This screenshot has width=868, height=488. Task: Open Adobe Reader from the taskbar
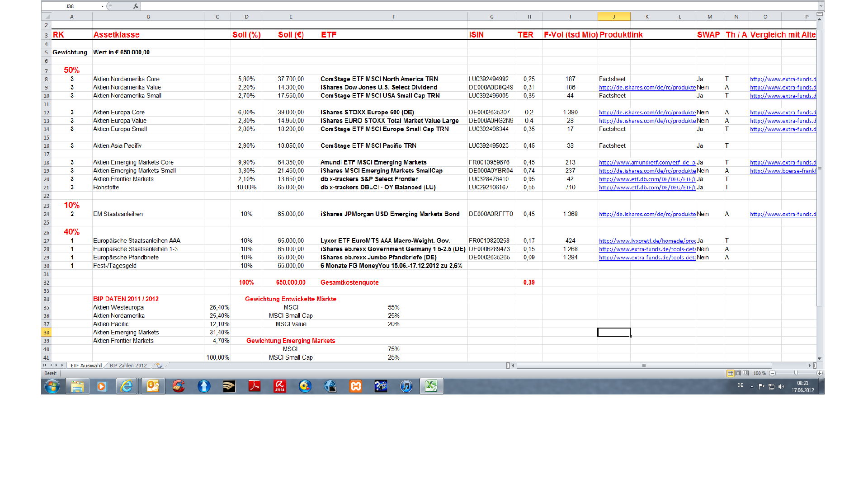pyautogui.click(x=255, y=386)
